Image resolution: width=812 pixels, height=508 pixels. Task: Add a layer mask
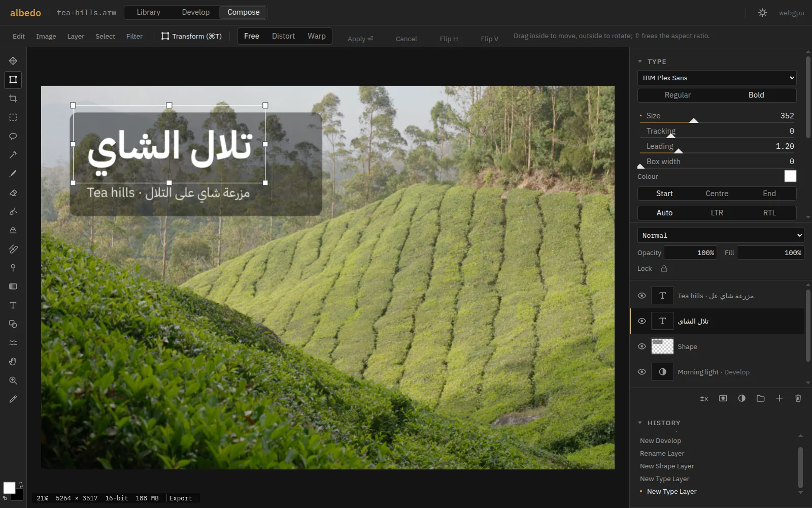tap(723, 398)
